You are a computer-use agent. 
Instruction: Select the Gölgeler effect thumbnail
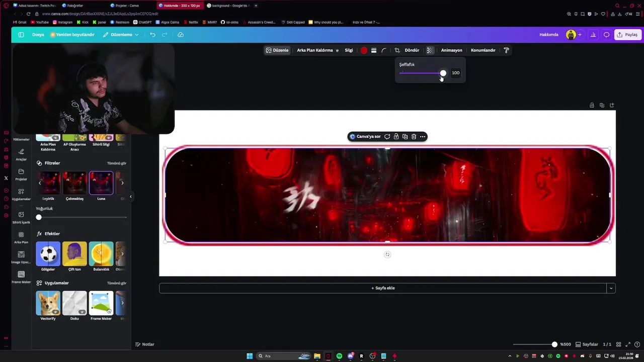point(48,254)
